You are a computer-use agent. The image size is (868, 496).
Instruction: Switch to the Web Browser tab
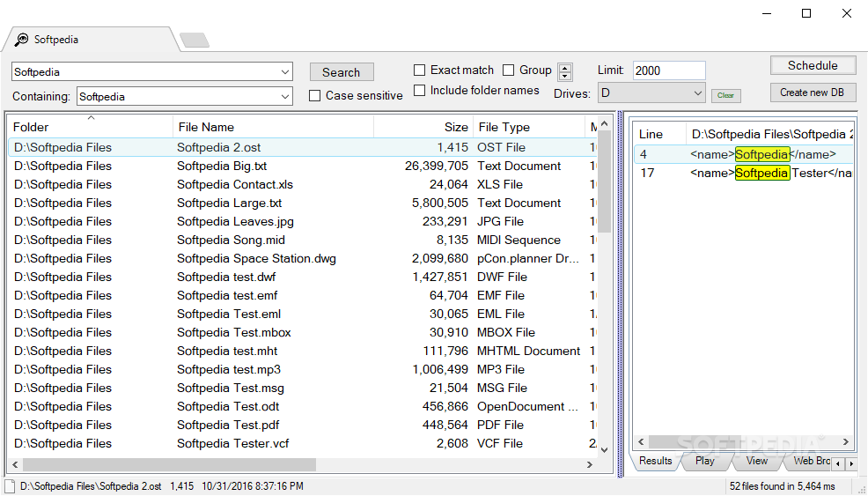[811, 461]
